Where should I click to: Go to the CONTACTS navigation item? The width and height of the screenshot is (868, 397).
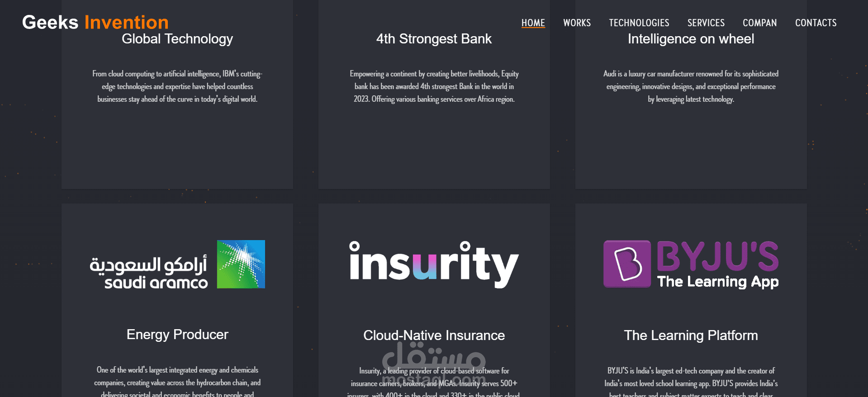(816, 23)
